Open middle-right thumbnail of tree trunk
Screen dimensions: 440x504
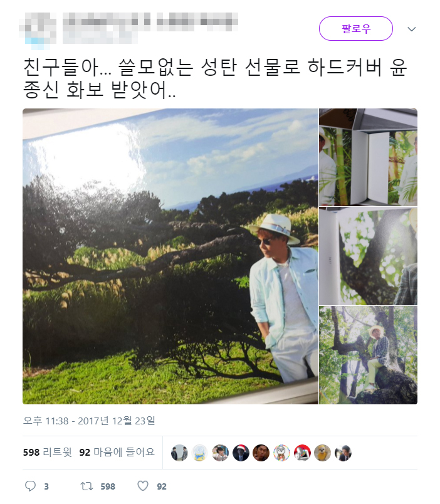pos(368,256)
